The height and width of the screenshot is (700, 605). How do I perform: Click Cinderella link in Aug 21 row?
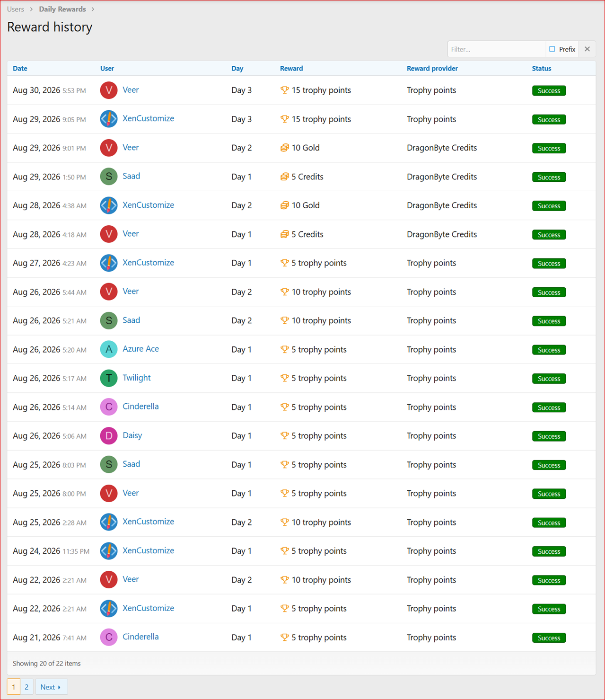click(x=140, y=637)
